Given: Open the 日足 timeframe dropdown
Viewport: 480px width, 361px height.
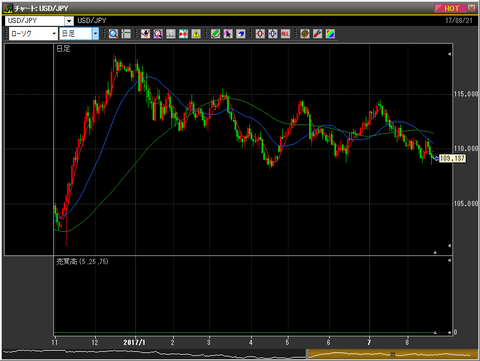Looking at the screenshot, I should tap(95, 34).
